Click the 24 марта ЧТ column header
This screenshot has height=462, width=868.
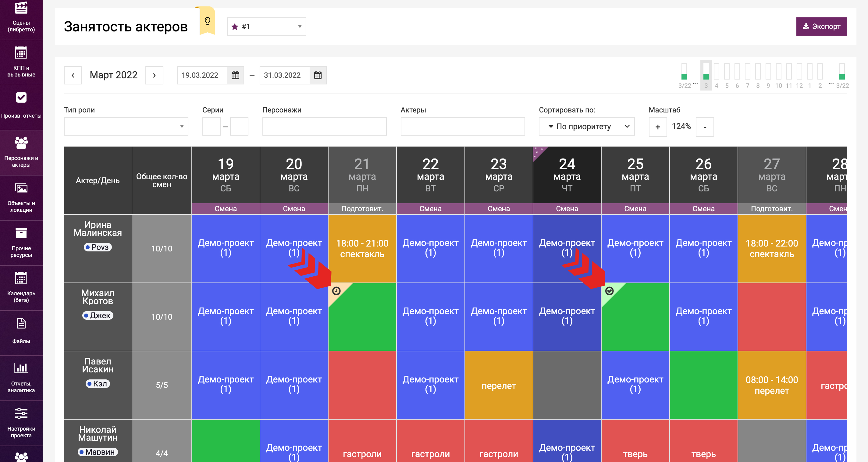pyautogui.click(x=567, y=175)
